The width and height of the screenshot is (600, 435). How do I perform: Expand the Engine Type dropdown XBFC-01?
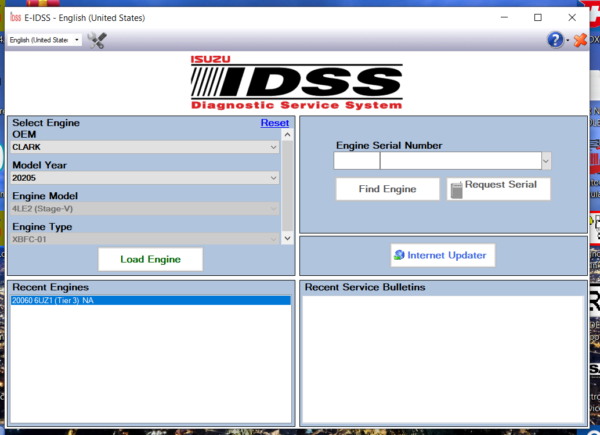[x=145, y=239]
